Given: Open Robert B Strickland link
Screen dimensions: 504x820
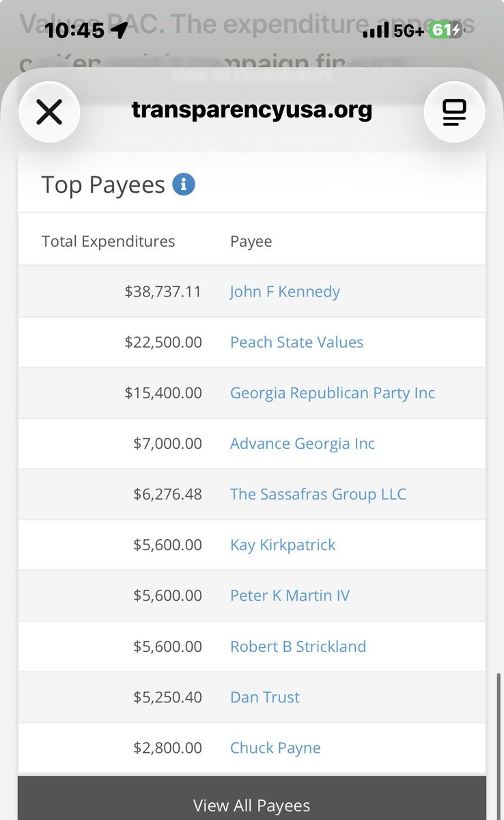Looking at the screenshot, I should pos(298,646).
